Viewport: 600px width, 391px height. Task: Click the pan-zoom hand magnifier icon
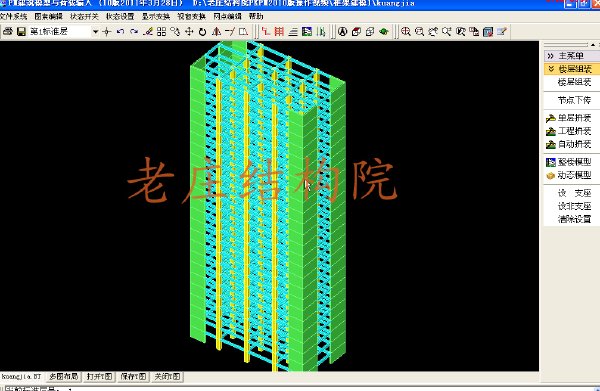point(433,31)
